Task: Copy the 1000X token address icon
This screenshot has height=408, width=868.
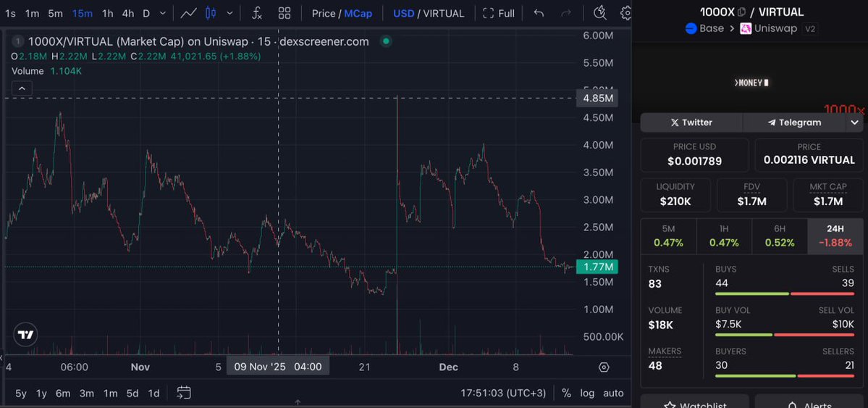Action: click(742, 12)
